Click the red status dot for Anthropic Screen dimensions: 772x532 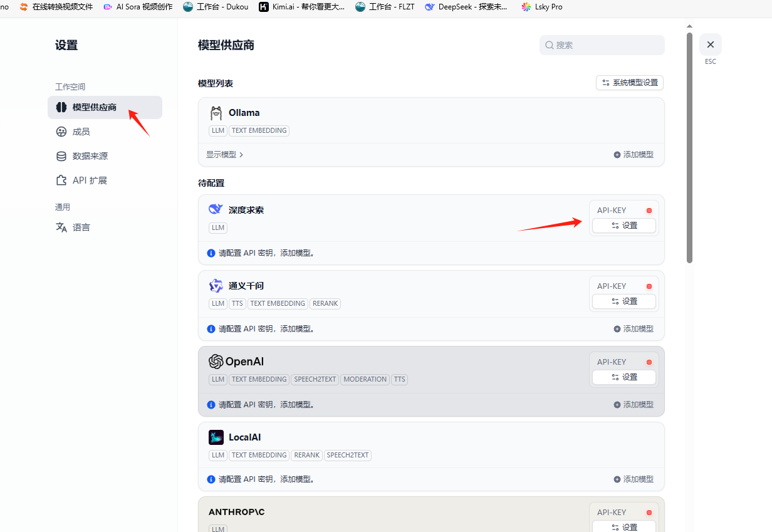tap(649, 513)
